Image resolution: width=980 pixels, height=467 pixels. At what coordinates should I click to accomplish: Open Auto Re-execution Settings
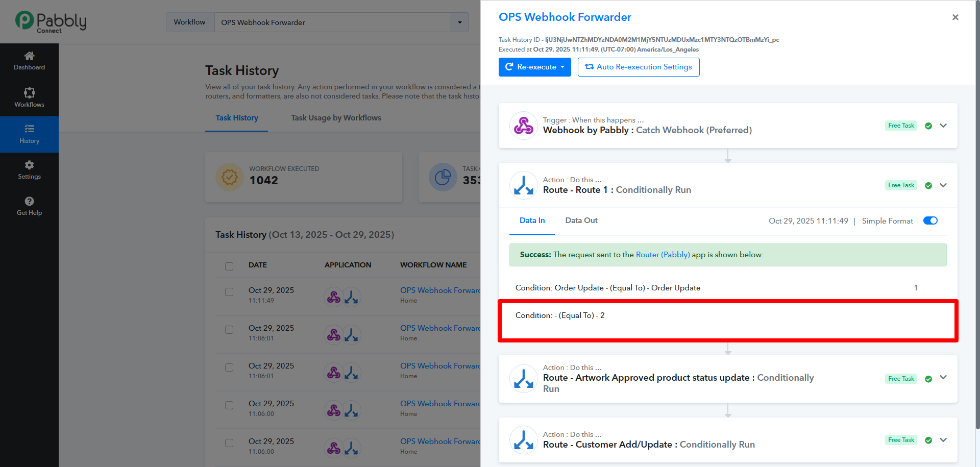pos(639,67)
